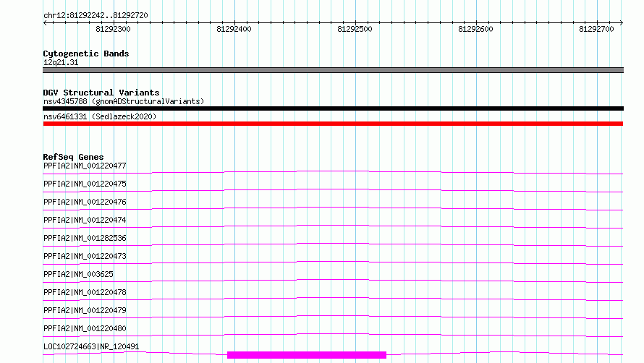
Task: Select transcript PPFIA2|NM_001282536
Action: tap(85, 238)
